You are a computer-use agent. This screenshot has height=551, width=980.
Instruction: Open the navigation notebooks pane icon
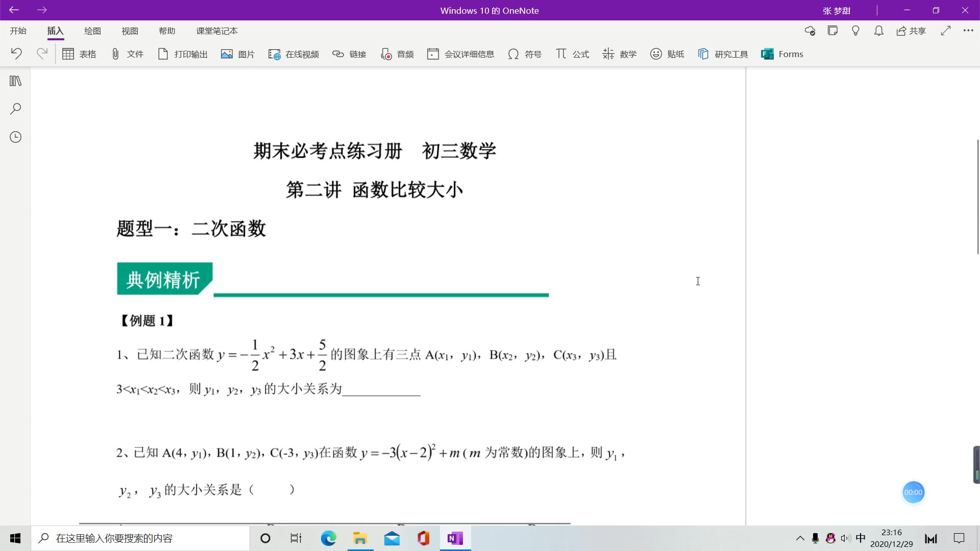(15, 81)
